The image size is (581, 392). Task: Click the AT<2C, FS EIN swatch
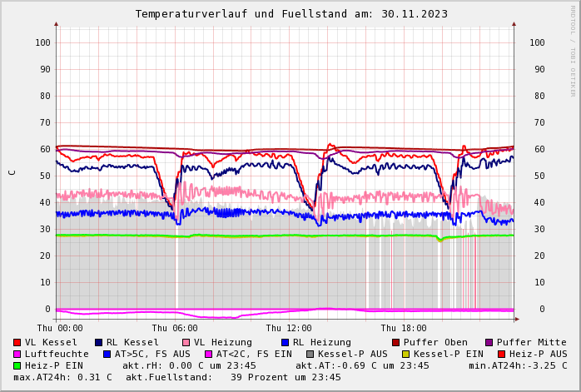click(209, 355)
